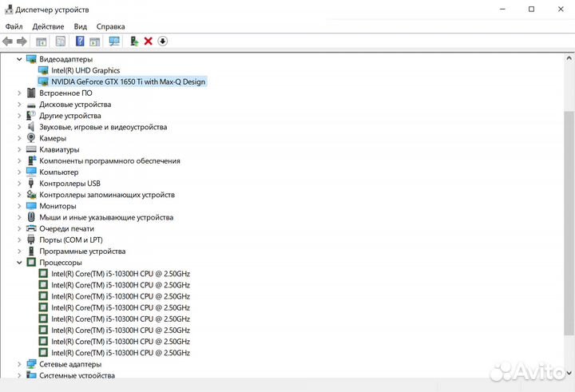The image size is (575, 392).
Task: Expand the Сетевые адаптеры category
Action: 19,364
